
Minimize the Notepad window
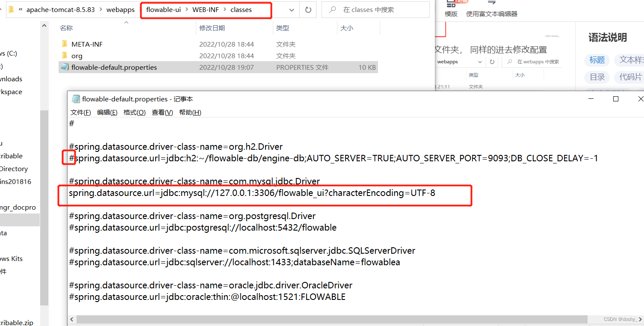(x=591, y=99)
